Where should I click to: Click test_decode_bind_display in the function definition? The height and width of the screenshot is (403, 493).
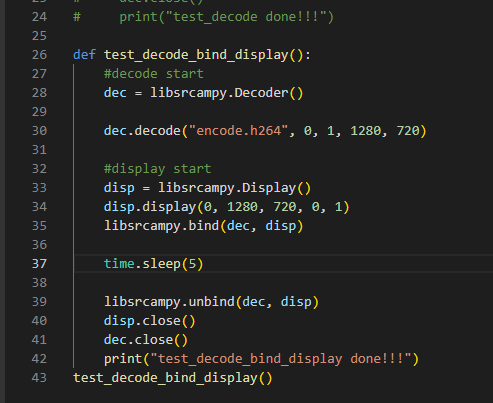(x=196, y=55)
